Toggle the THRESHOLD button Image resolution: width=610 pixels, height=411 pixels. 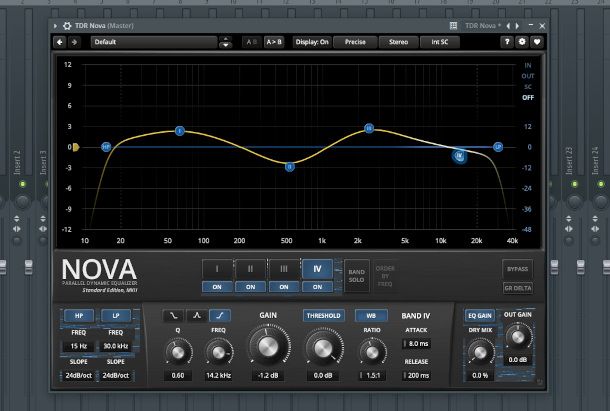click(323, 316)
